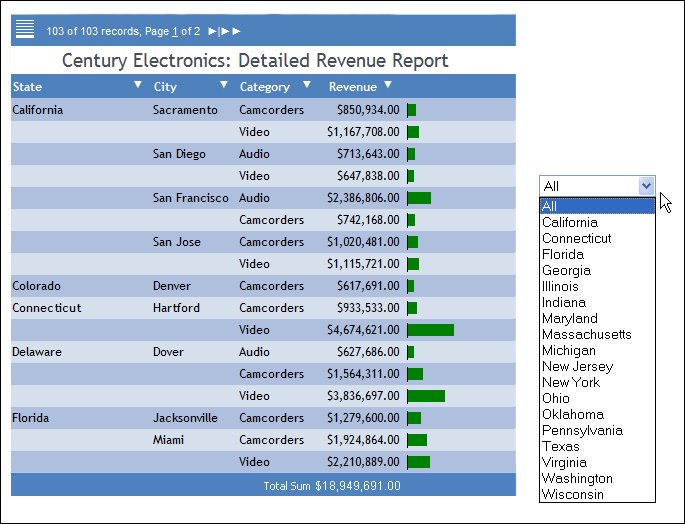Click the Sacramento city cell
Image resolution: width=685 pixels, height=524 pixels.
tap(185, 110)
